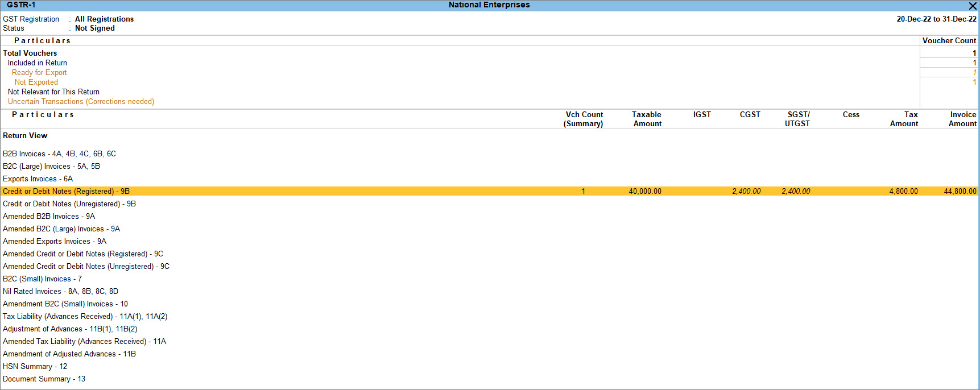Expand Uncertain Transactions (Corrections needed)
Image resolution: width=980 pixels, height=390 pixels.
[x=81, y=102]
